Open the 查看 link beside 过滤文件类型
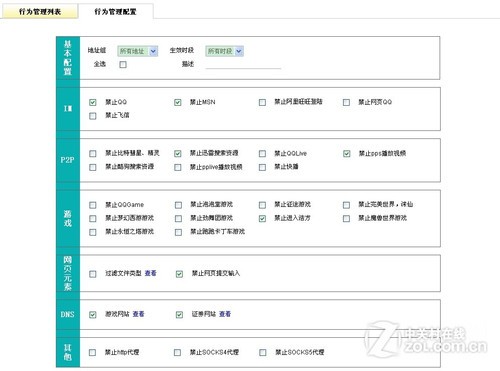The image size is (500, 371). (x=150, y=273)
